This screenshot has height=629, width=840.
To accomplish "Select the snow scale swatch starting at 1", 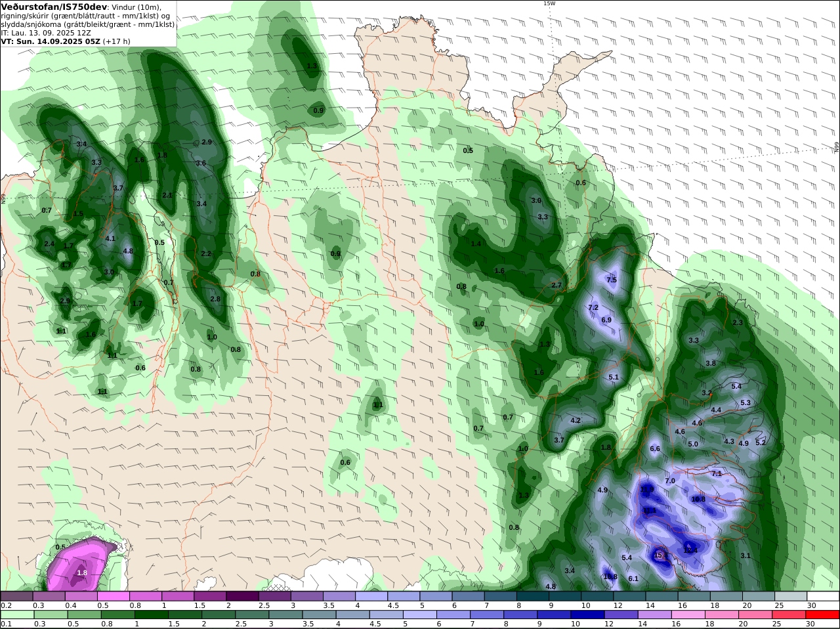I will (x=177, y=596).
